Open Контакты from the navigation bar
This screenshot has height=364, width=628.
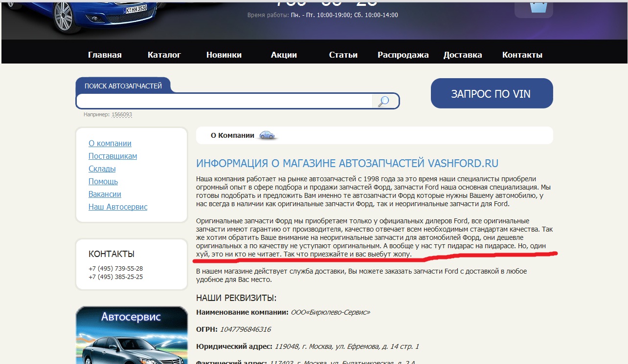(x=522, y=55)
